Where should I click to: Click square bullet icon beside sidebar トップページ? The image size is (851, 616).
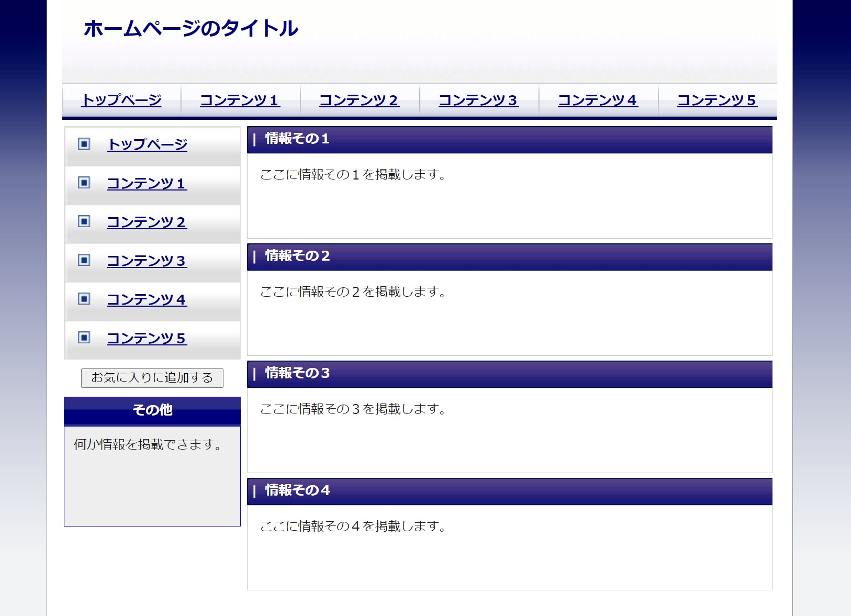coord(84,144)
